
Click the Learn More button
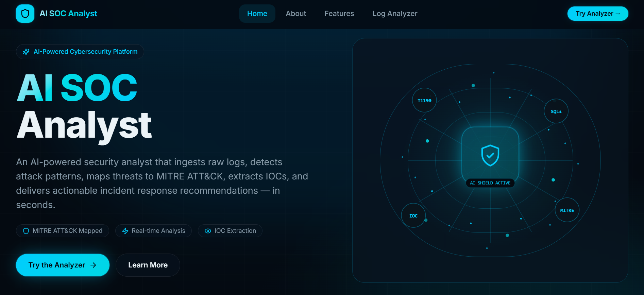(x=148, y=265)
